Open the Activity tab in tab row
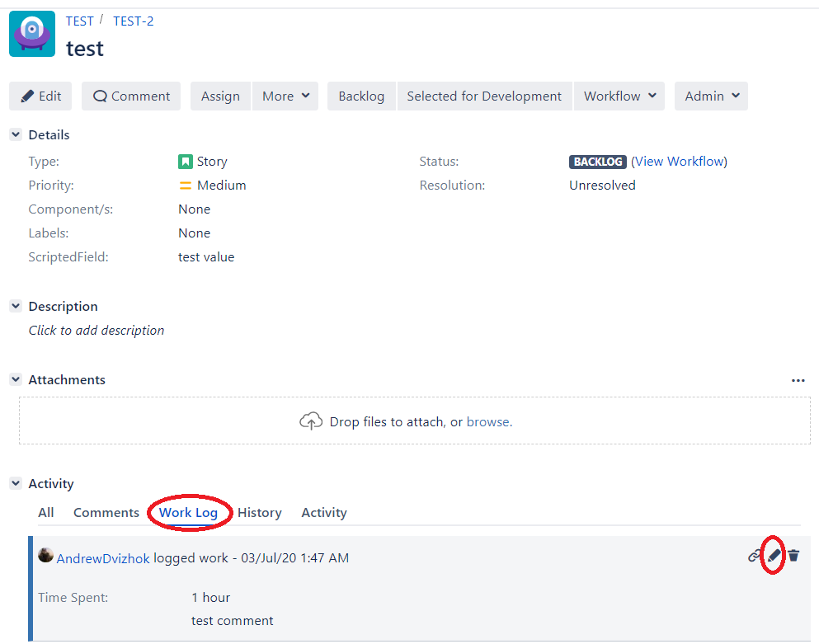819x644 pixels. [324, 512]
